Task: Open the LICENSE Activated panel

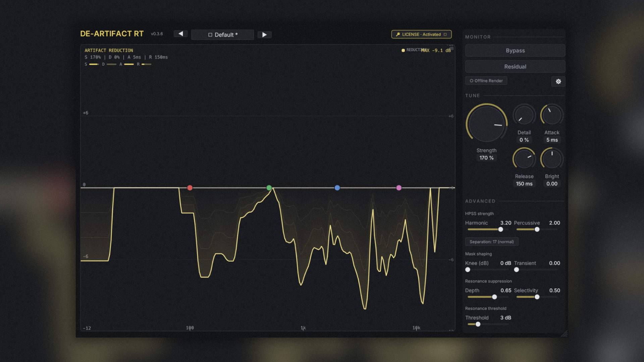Action: 421,34
